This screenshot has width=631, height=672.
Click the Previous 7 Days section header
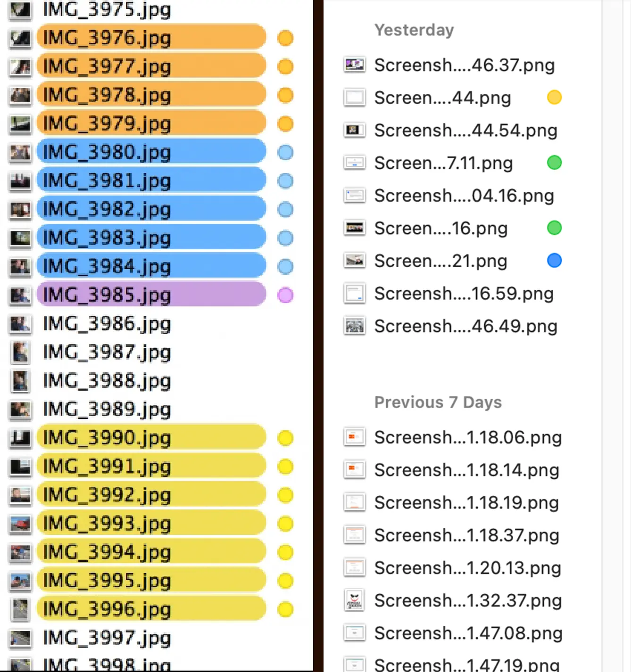tap(438, 402)
